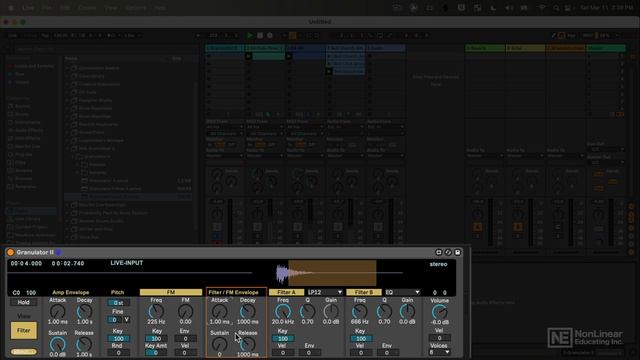Open the LP12 filter type dropdown
This screenshot has width=640, height=360.
(325, 292)
